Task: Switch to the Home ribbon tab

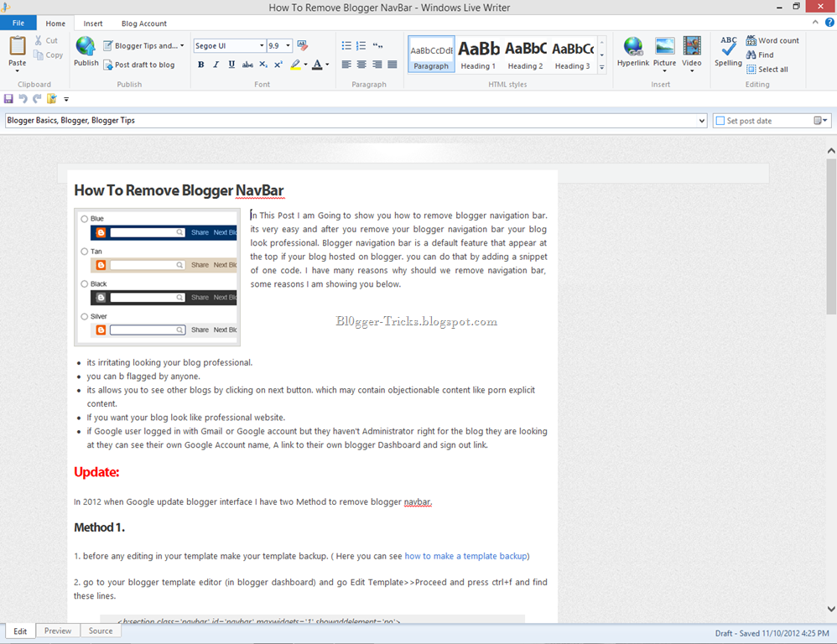Action: point(55,23)
